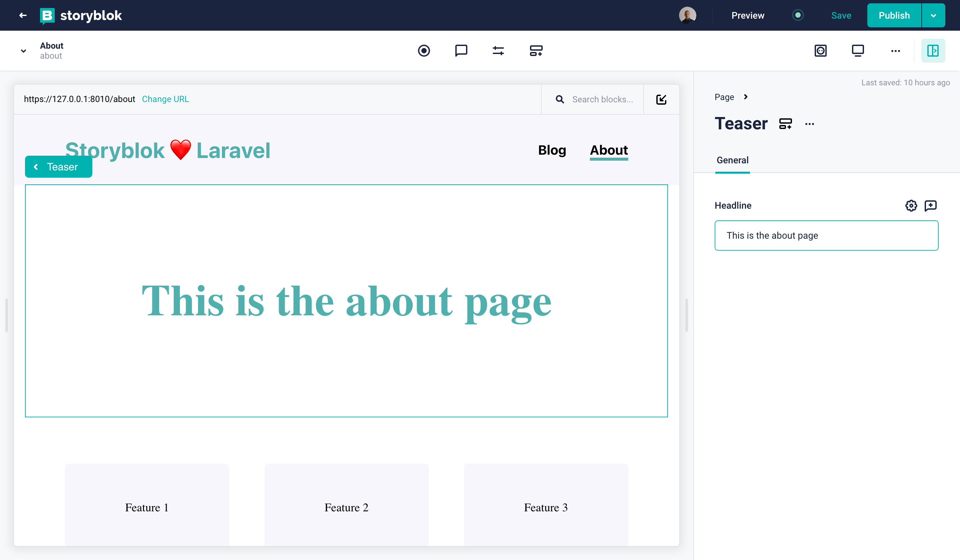Screen dimensions: 960x560
Task: Switch to the General tab
Action: coord(732,160)
